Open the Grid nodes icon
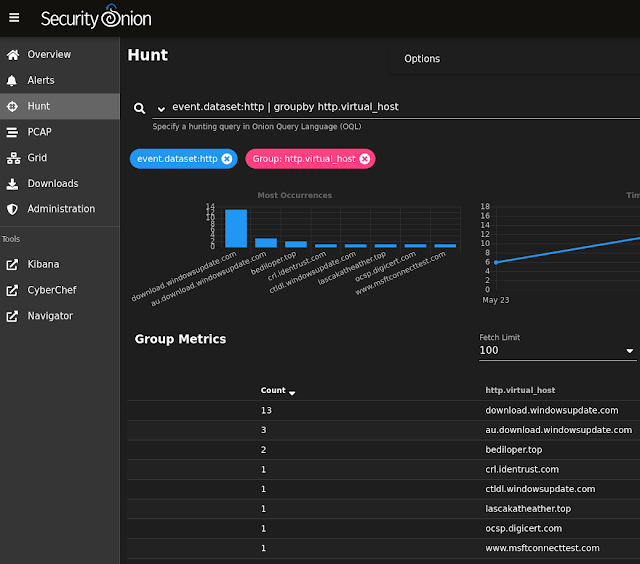The width and height of the screenshot is (640, 564). tap(13, 158)
